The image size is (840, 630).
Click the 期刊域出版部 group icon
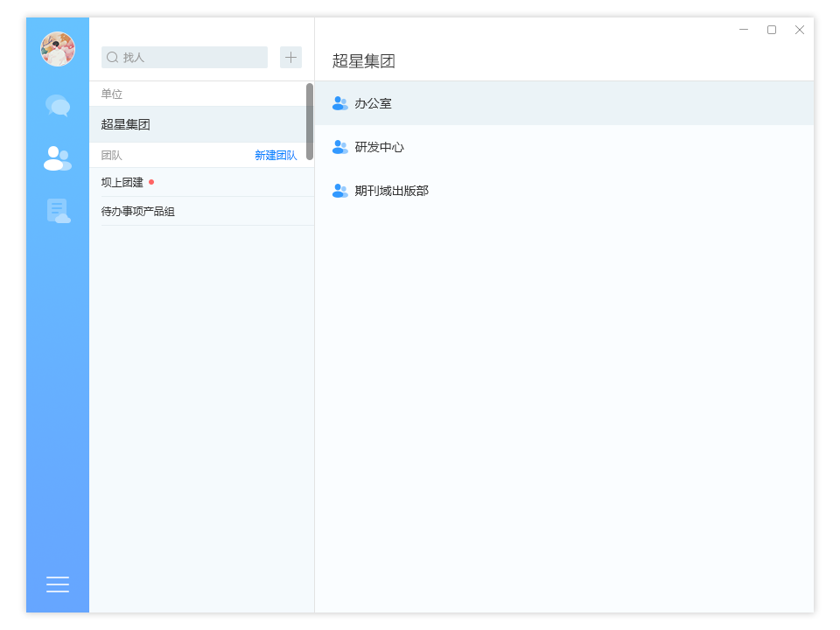point(339,191)
